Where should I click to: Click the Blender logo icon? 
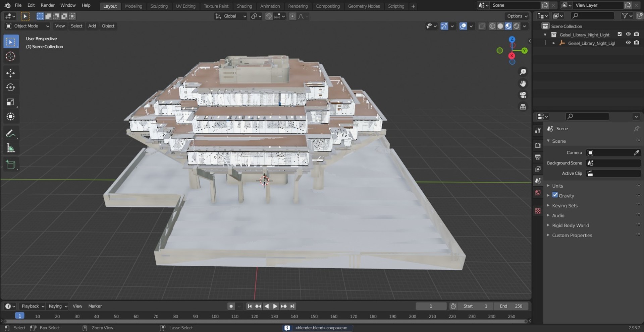(x=7, y=5)
